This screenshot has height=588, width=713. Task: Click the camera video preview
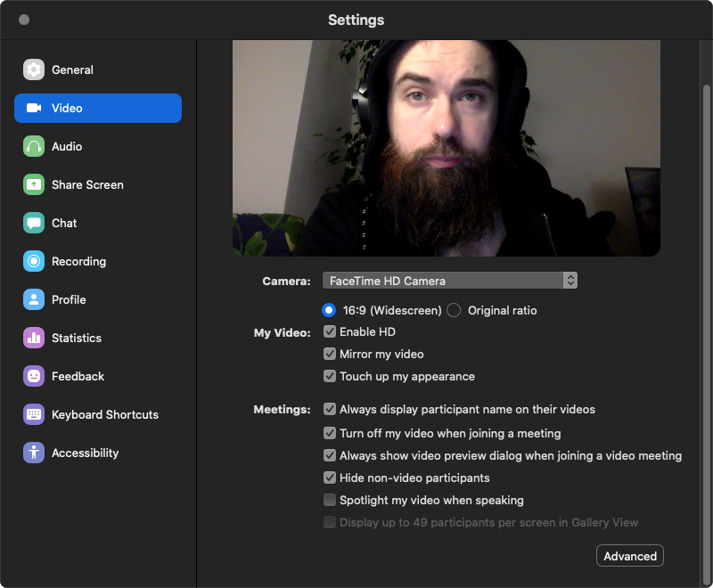(446, 148)
